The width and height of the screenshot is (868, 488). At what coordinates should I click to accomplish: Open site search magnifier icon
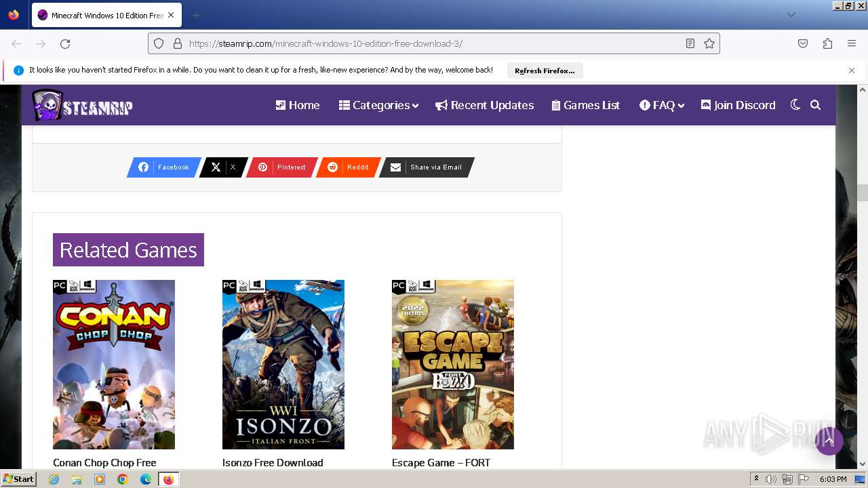point(816,105)
